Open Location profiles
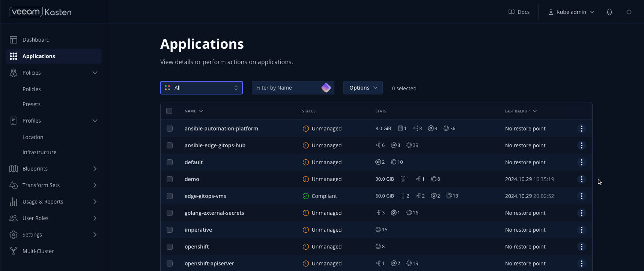This screenshot has height=271, width=644. [x=33, y=137]
